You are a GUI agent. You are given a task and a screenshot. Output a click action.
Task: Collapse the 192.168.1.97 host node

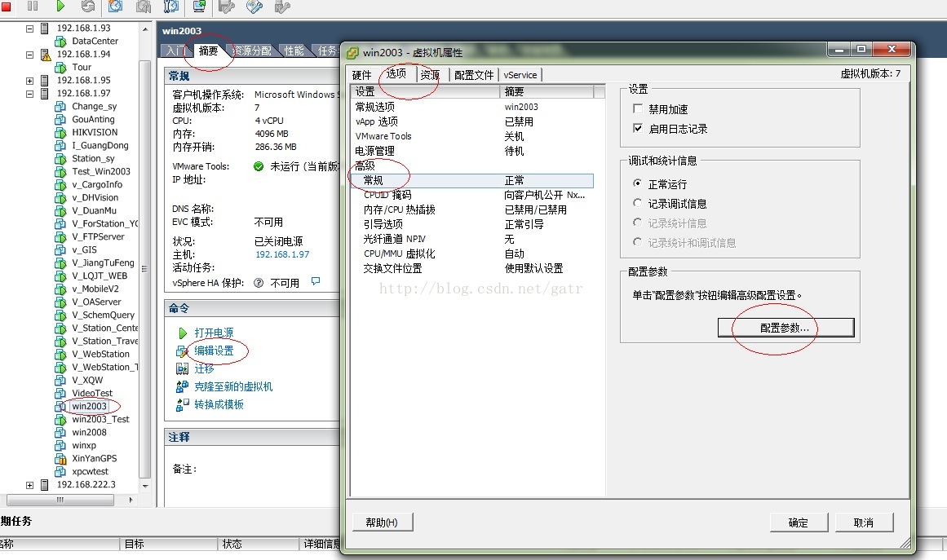coord(29,94)
